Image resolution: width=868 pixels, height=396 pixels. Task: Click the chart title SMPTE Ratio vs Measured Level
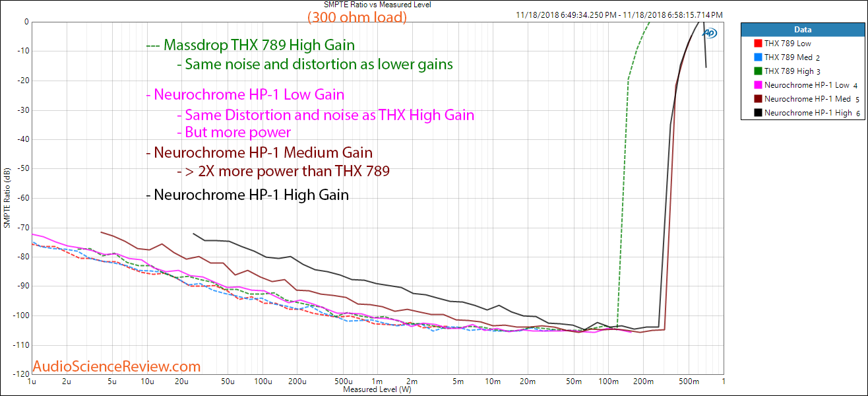377,5
